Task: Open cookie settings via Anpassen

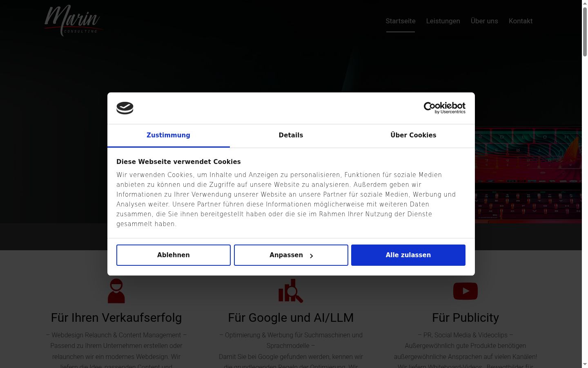Action: (x=291, y=255)
